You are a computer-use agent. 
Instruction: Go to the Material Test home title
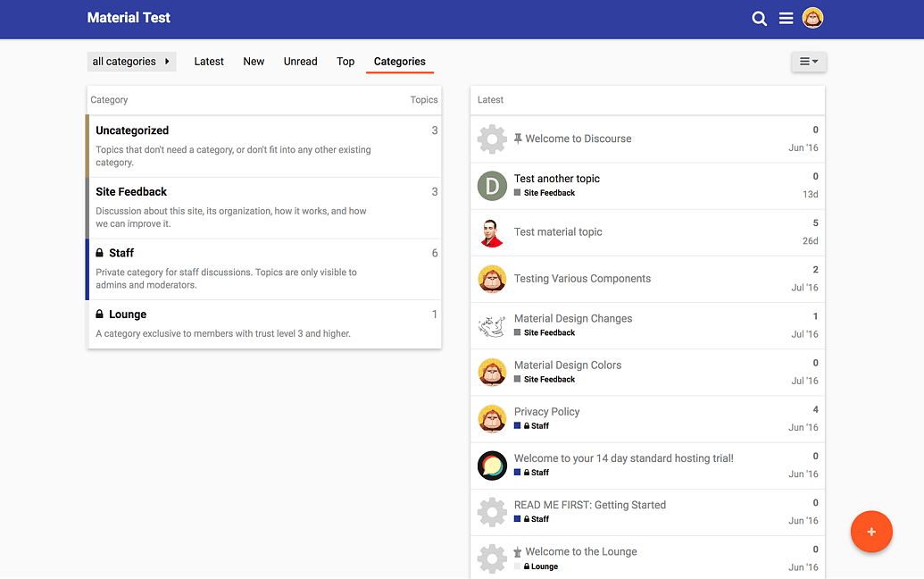point(129,18)
